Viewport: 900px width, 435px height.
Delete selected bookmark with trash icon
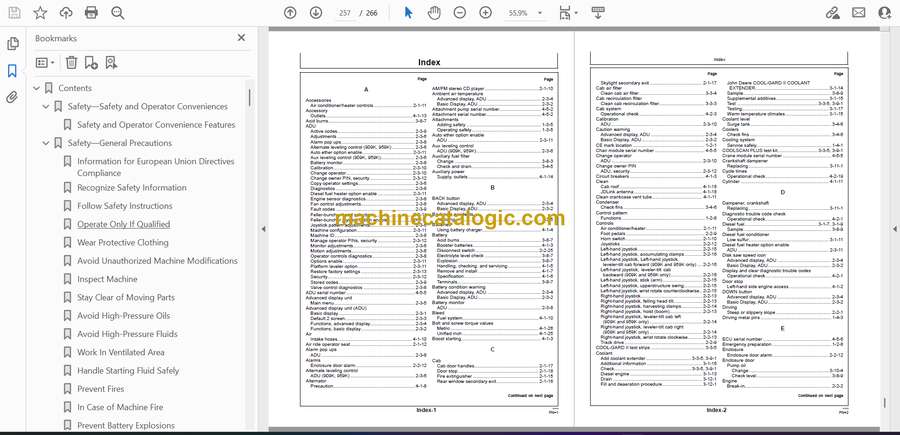pos(71,63)
